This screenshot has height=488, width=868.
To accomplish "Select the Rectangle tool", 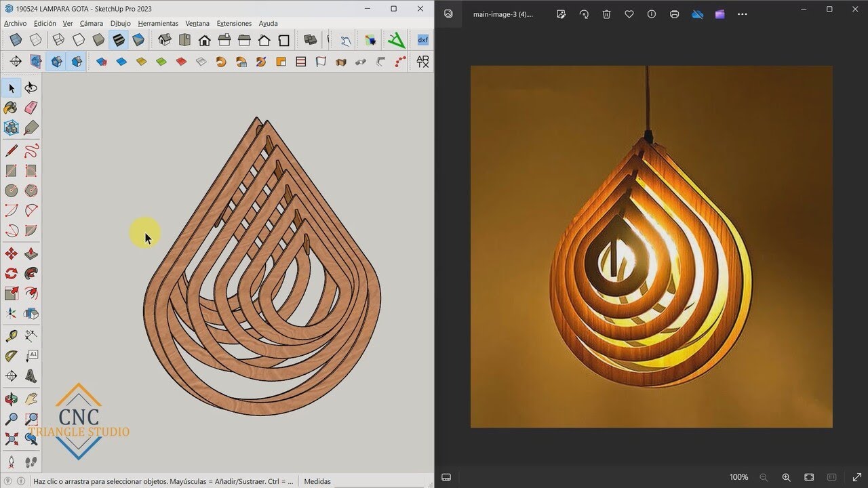I will (12, 171).
